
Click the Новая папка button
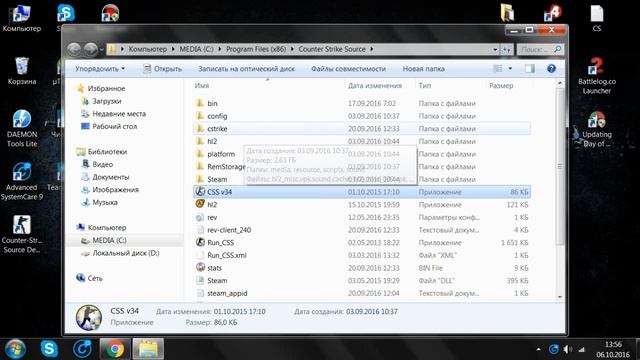click(x=423, y=69)
